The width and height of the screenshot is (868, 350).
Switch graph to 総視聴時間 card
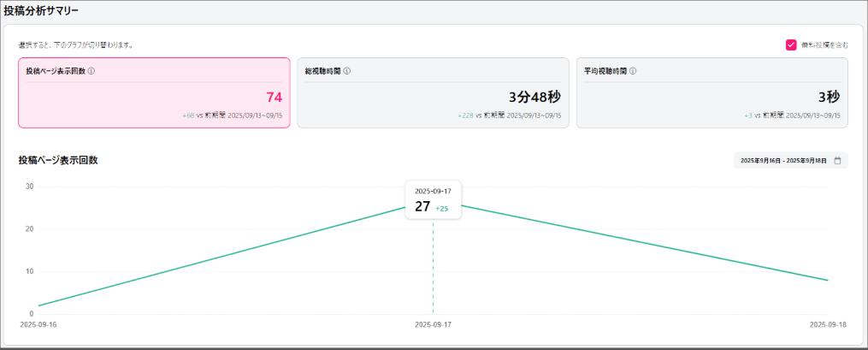(x=432, y=92)
